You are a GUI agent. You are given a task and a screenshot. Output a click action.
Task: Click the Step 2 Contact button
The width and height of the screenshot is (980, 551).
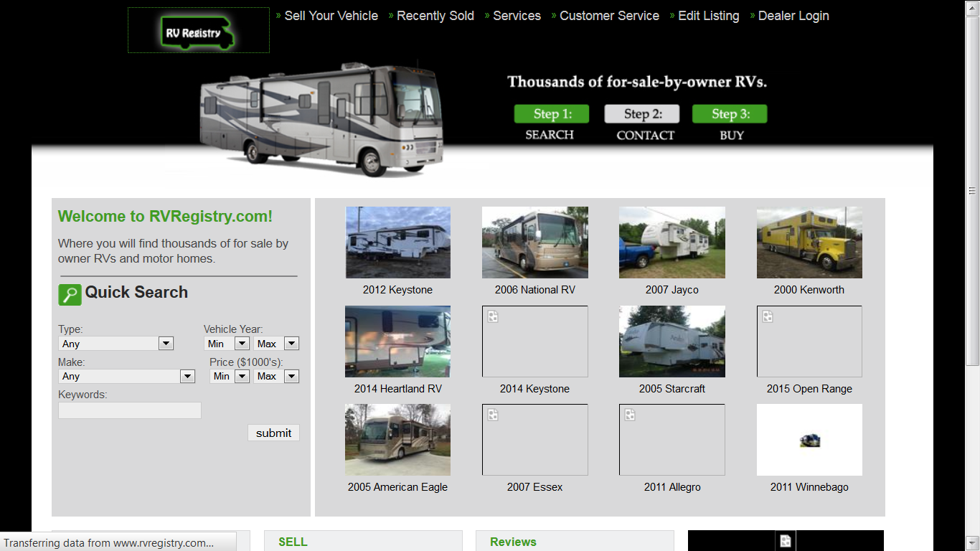pyautogui.click(x=642, y=114)
